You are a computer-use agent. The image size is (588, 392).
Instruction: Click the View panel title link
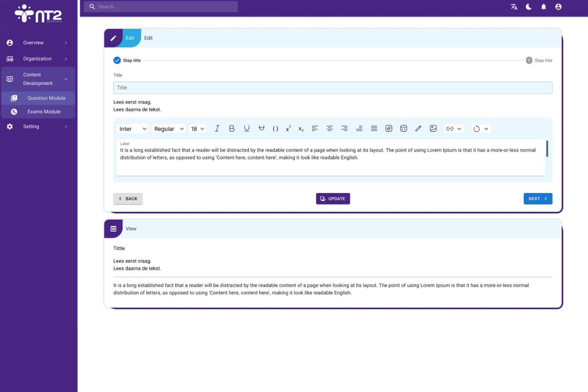pos(131,229)
